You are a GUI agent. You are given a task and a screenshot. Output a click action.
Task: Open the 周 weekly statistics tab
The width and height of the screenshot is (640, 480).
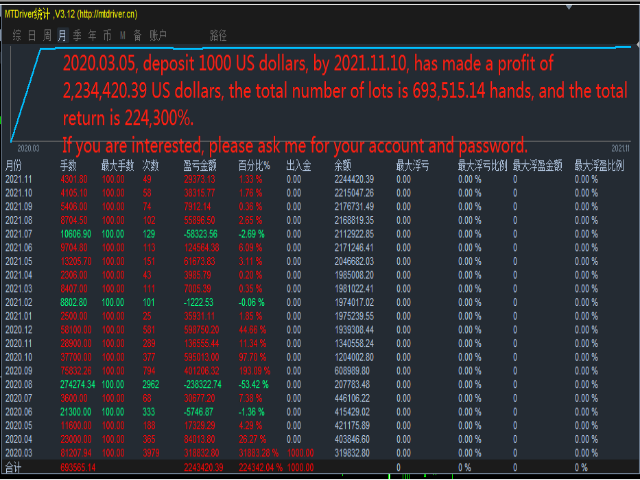[47, 36]
